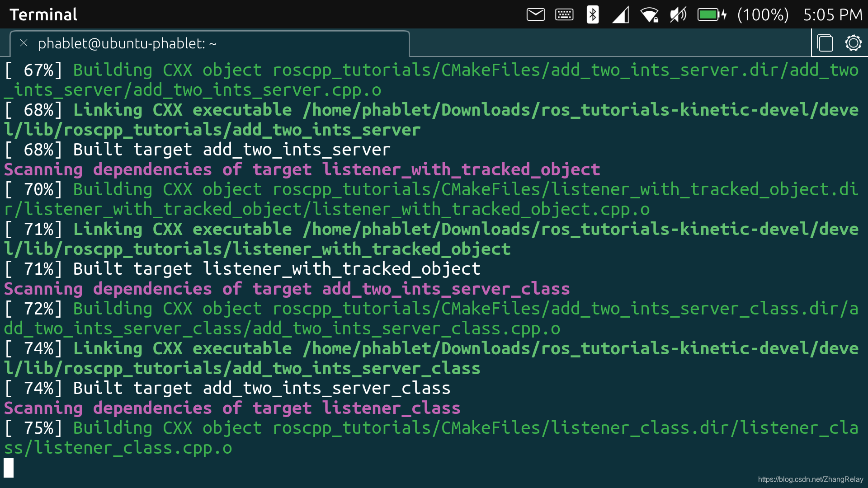Open the Bluetooth indicator
The image size is (868, 488).
(x=592, y=14)
